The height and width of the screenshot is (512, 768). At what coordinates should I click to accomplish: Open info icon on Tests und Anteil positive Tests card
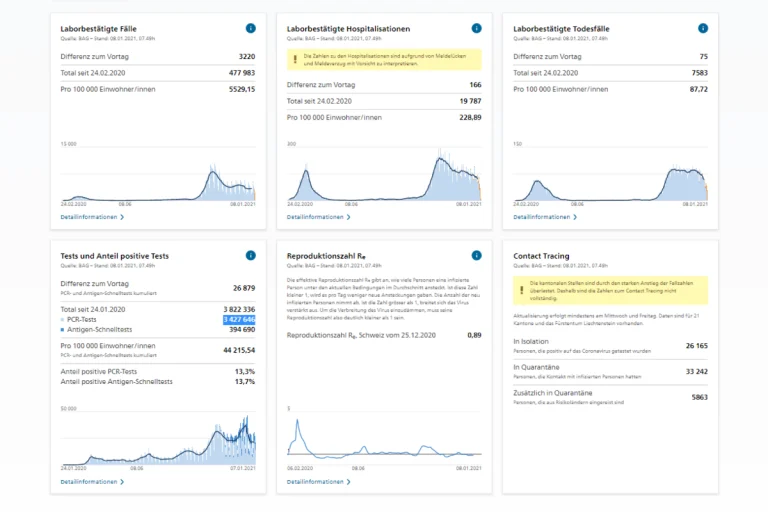click(x=250, y=255)
